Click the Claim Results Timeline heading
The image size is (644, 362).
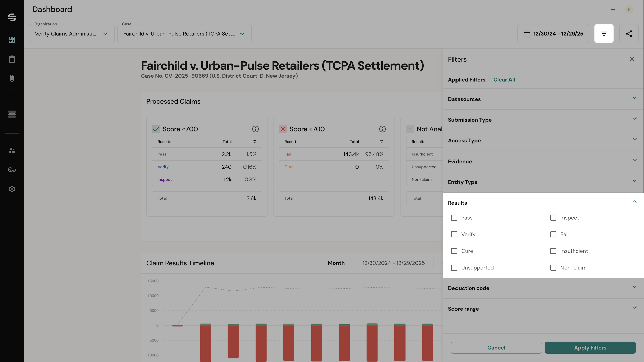pyautogui.click(x=180, y=263)
